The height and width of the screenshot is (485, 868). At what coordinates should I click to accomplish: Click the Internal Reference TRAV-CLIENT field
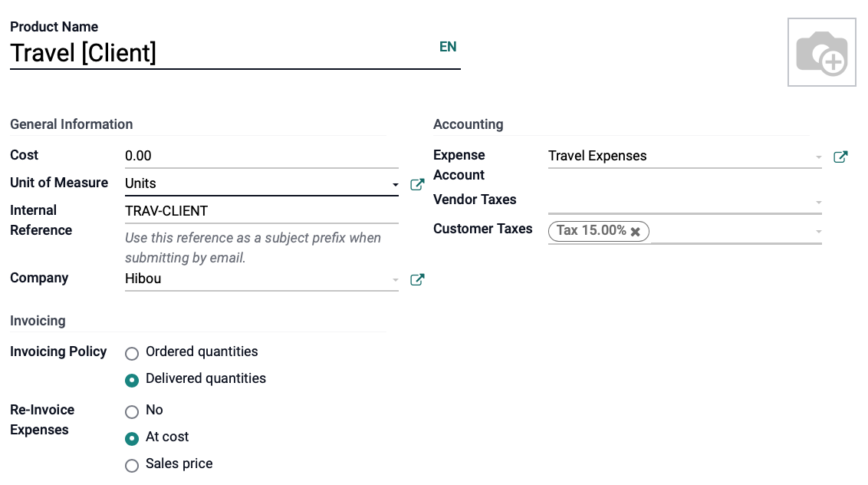tap(261, 211)
